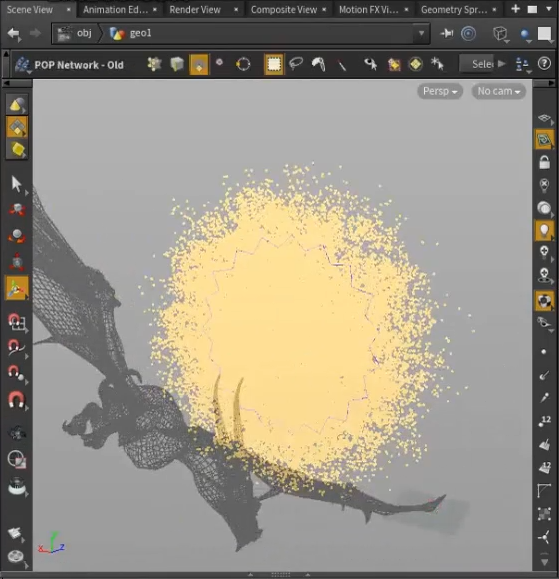Open the POP Network - Old tool menu
The height and width of the screenshot is (579, 559).
[23, 65]
